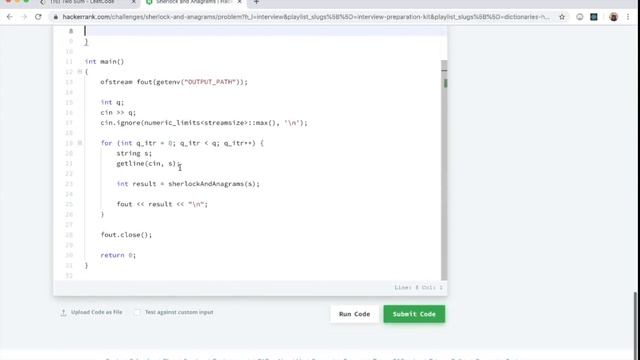
Task: Click Upload Code as File link
Action: 96,312
